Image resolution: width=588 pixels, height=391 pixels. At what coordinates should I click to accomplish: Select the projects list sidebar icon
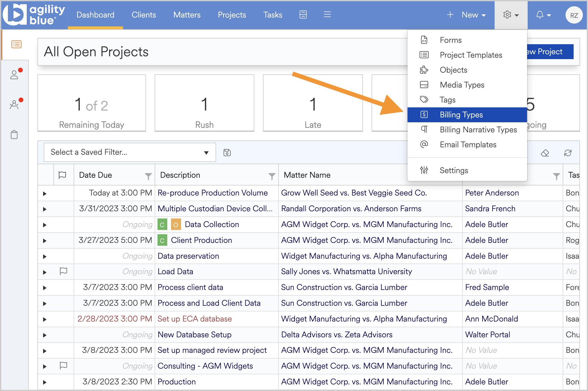(16, 44)
